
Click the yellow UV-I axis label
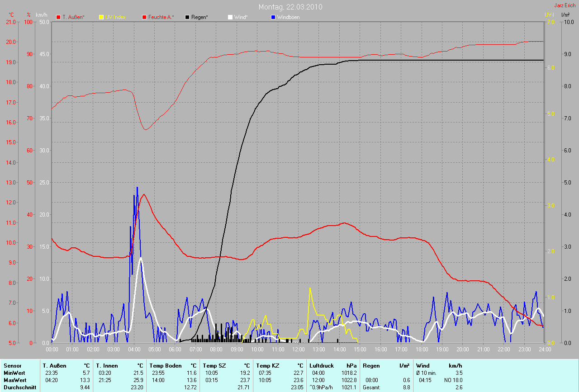pyautogui.click(x=549, y=15)
